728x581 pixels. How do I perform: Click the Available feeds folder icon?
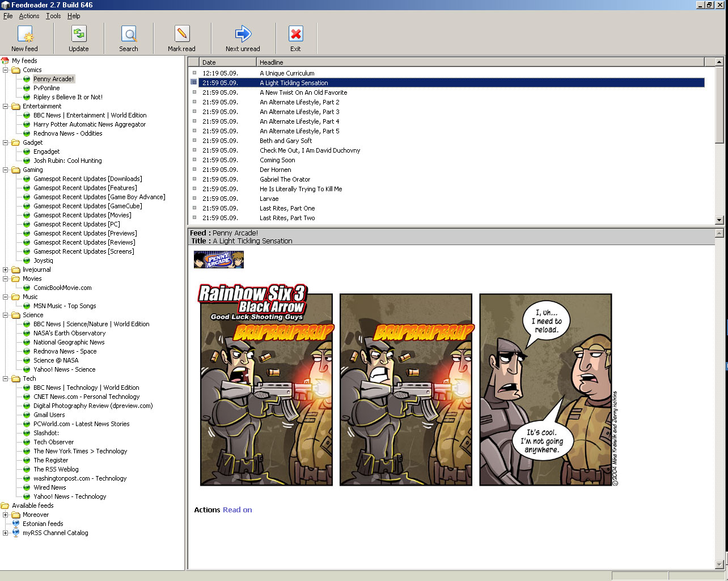[x=5, y=506]
